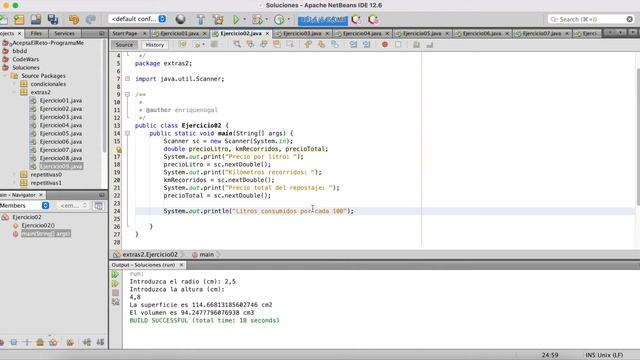
Task: Expand the repetitivas1 package node
Action: click(x=14, y=183)
